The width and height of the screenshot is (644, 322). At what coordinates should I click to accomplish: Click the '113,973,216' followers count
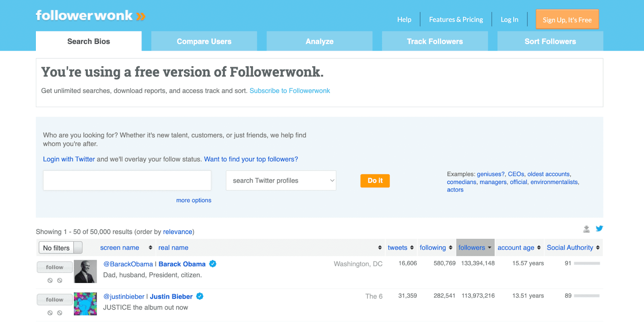(478, 296)
